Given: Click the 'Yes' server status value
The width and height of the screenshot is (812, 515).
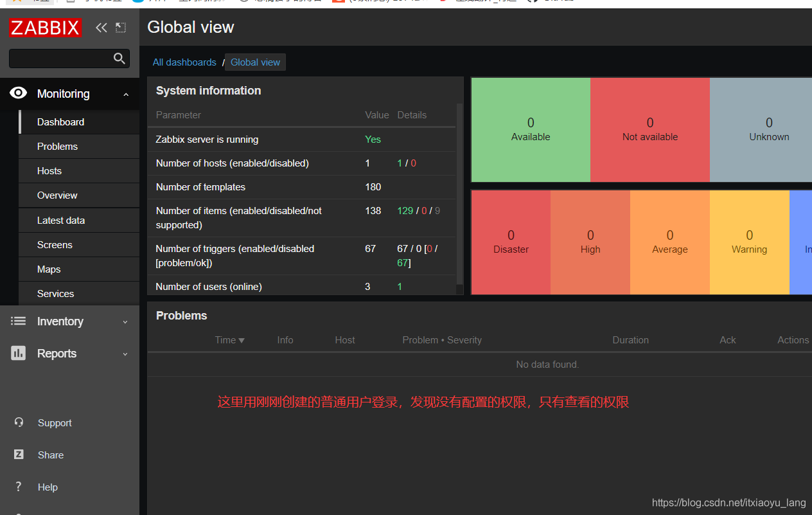Looking at the screenshot, I should 373,140.
